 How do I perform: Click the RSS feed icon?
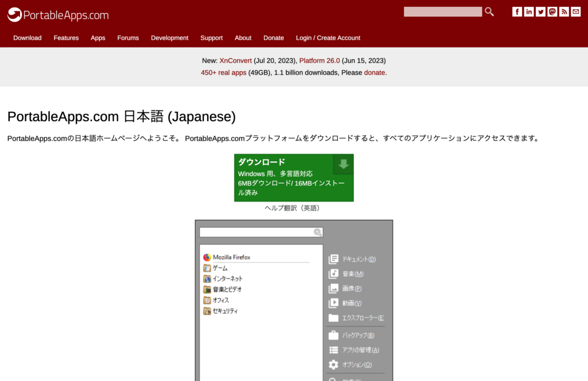[564, 12]
